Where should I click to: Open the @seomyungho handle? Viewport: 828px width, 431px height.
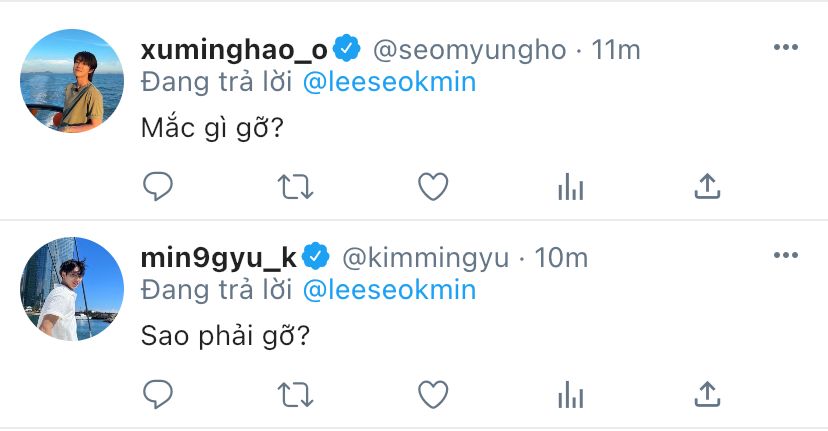(470, 49)
